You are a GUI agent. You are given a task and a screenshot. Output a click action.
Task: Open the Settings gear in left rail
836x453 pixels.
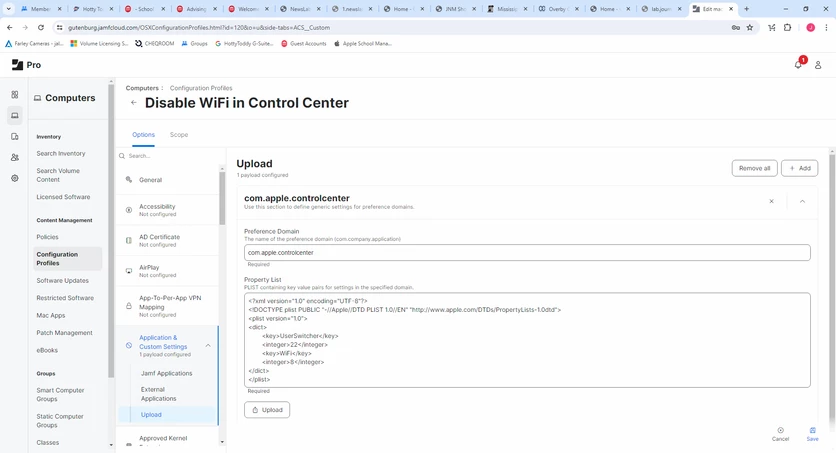point(14,178)
